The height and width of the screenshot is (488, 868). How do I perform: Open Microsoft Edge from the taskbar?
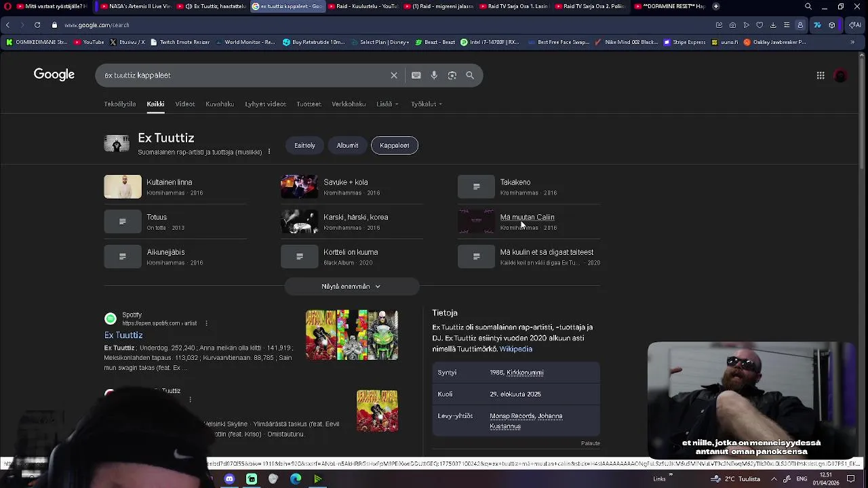[x=296, y=479]
